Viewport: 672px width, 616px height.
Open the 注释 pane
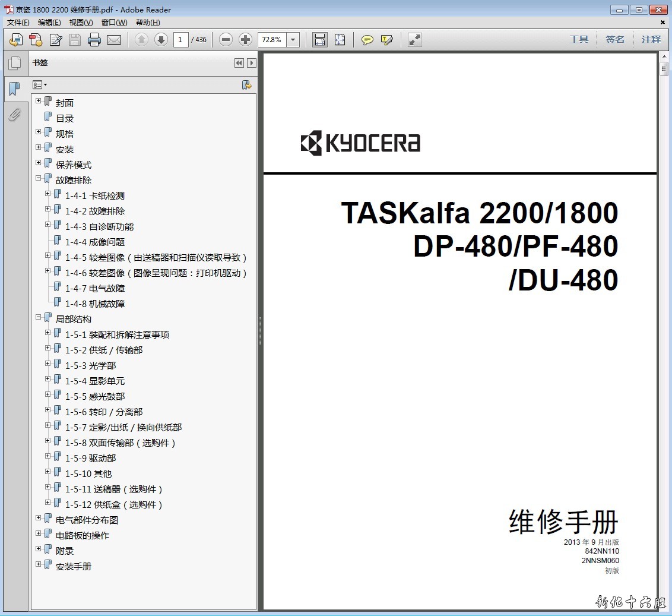pyautogui.click(x=651, y=40)
